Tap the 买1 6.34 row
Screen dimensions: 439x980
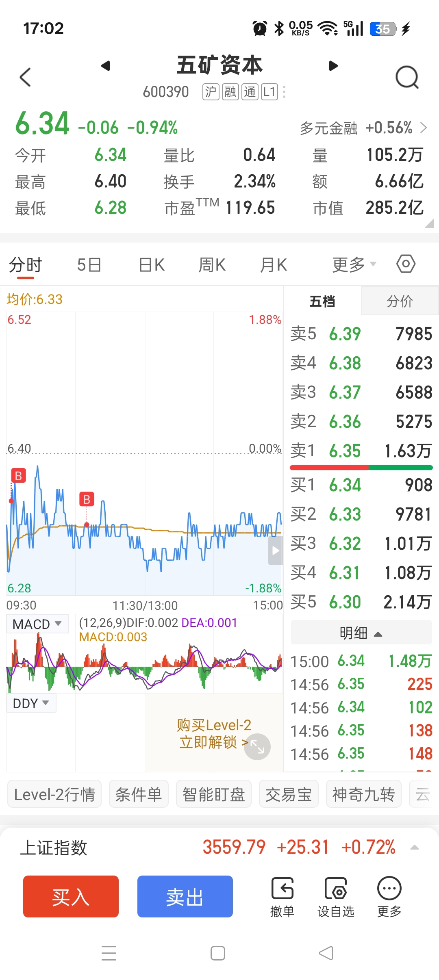click(361, 485)
